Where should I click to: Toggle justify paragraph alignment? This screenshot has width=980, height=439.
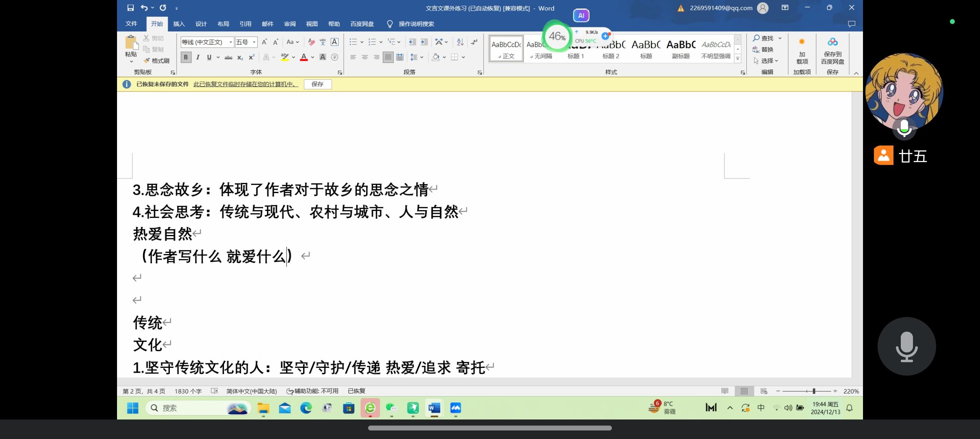(x=388, y=57)
